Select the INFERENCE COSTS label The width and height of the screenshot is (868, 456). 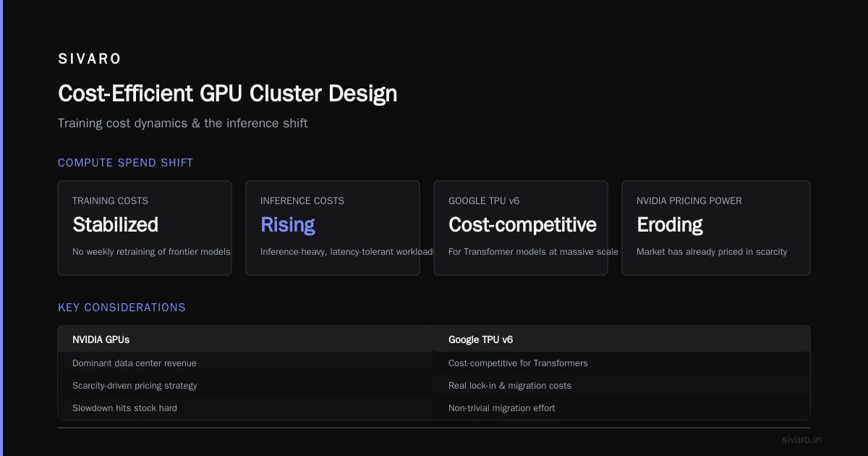pyautogui.click(x=302, y=200)
